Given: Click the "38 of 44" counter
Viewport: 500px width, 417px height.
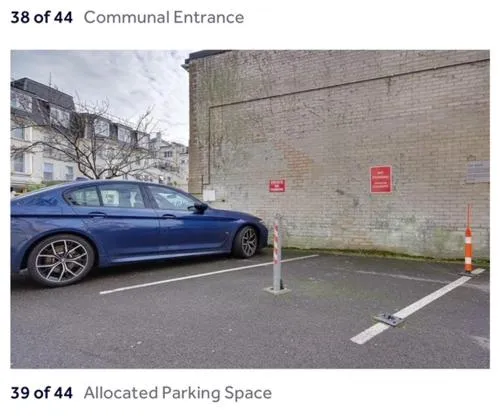Looking at the screenshot, I should tap(41, 17).
